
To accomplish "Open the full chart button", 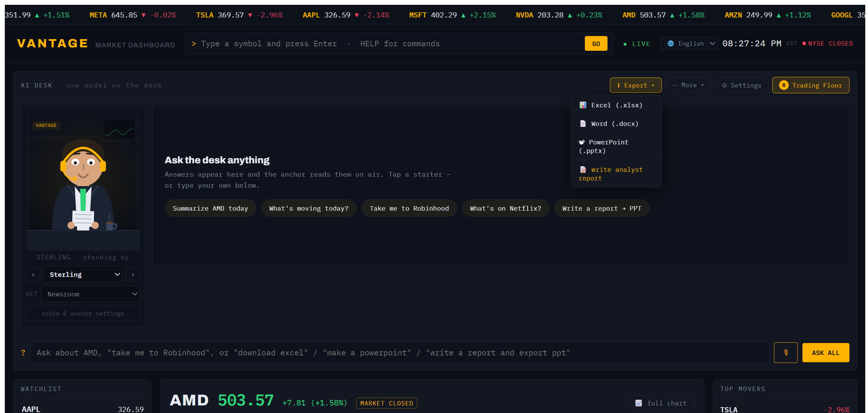I will point(660,403).
